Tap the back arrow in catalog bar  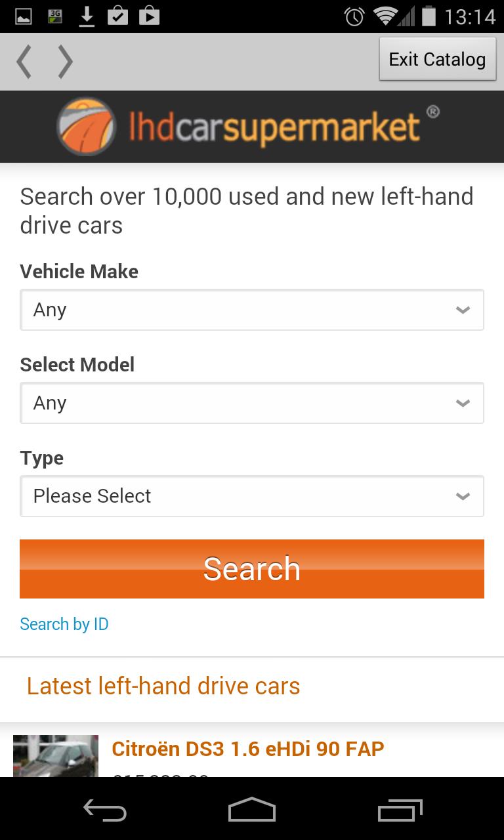click(x=24, y=62)
